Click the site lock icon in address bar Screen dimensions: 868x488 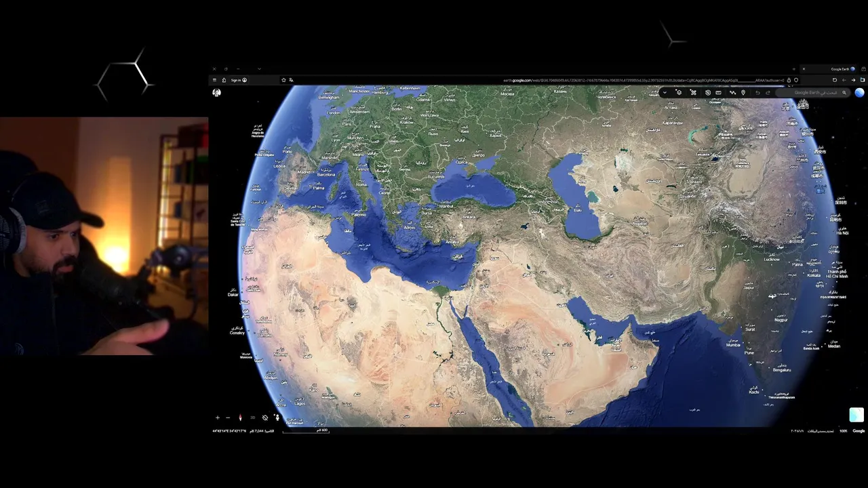(x=789, y=80)
